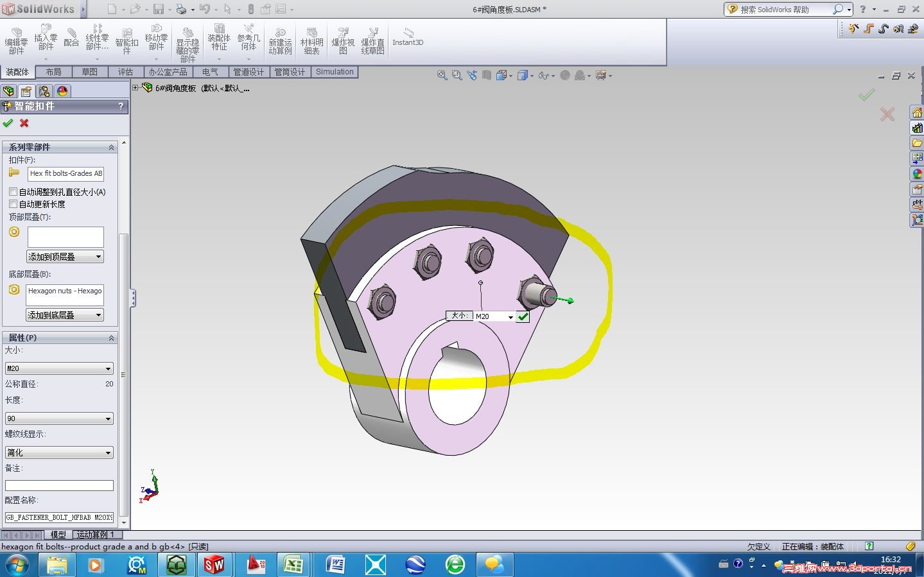Click the 配置名称 field

point(59,517)
